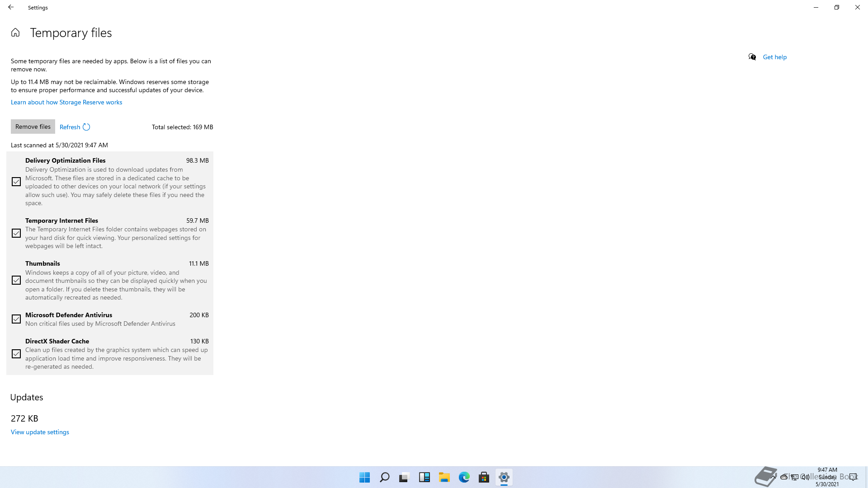868x488 pixels.
Task: Open the Windows Start menu
Action: [x=365, y=477]
